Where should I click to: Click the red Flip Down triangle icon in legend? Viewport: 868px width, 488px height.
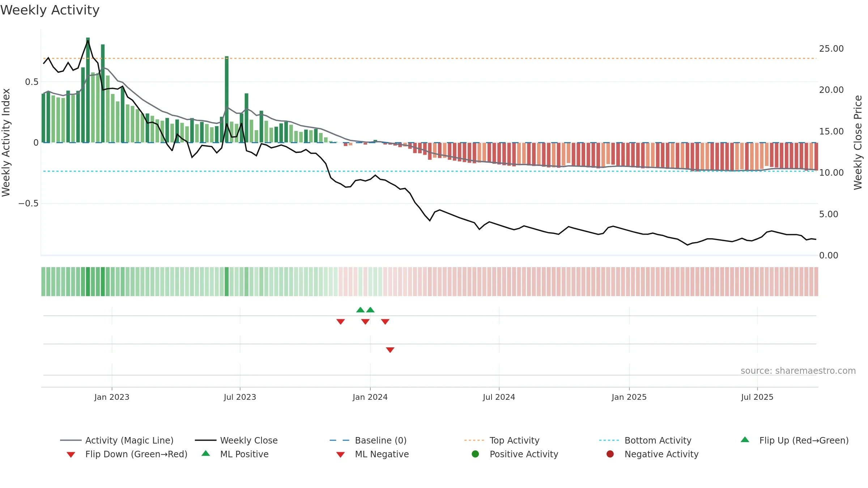coord(71,455)
